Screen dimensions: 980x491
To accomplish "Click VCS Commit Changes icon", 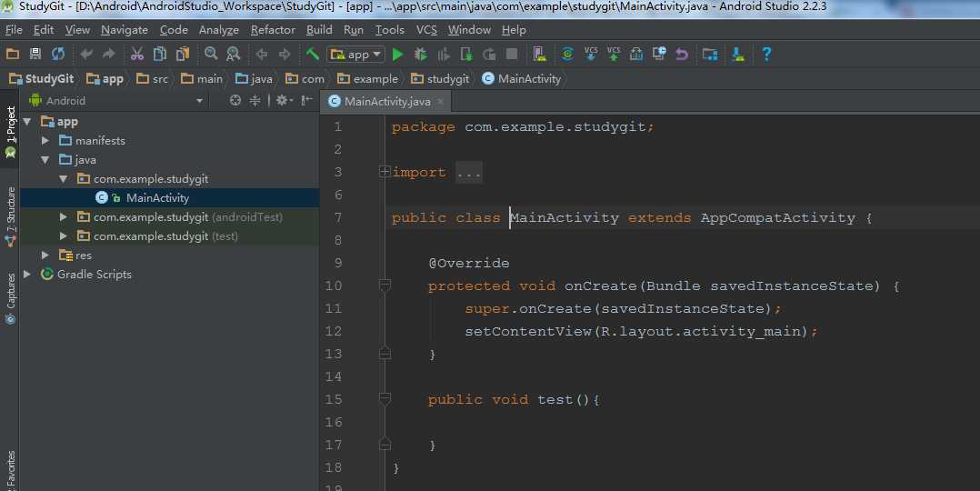I will click(x=614, y=54).
